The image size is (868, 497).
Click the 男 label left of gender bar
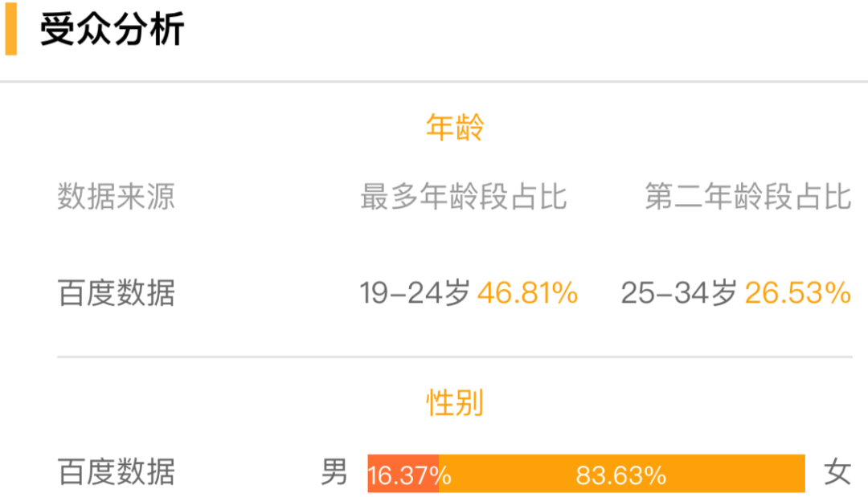(x=334, y=472)
